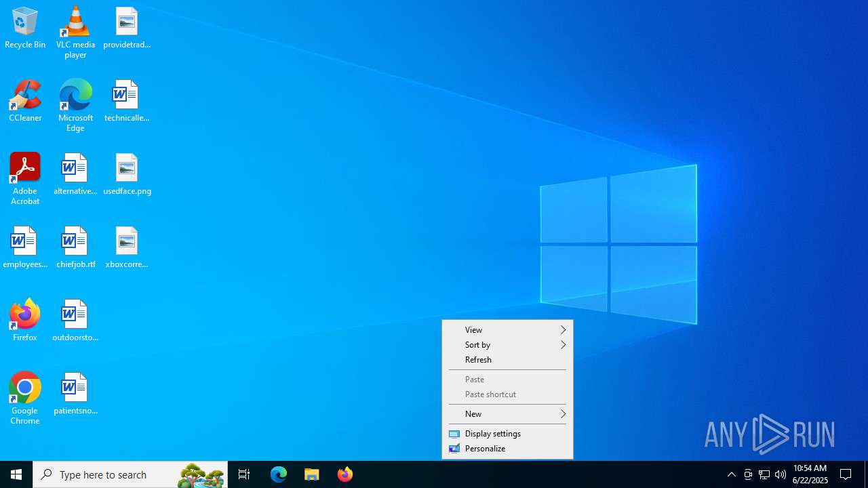Select the Recycle Bin desktop icon
Viewport: 868px width, 488px height.
coord(25,28)
